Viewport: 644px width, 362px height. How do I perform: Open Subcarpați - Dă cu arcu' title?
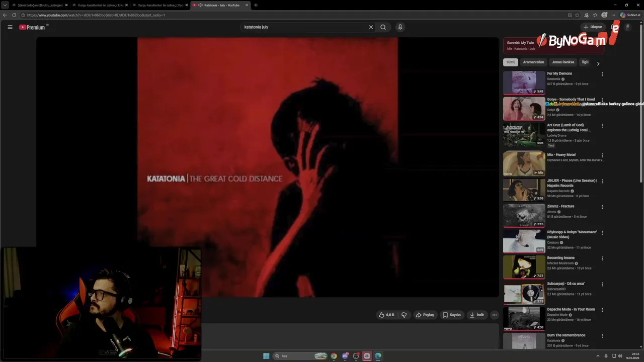click(x=566, y=284)
